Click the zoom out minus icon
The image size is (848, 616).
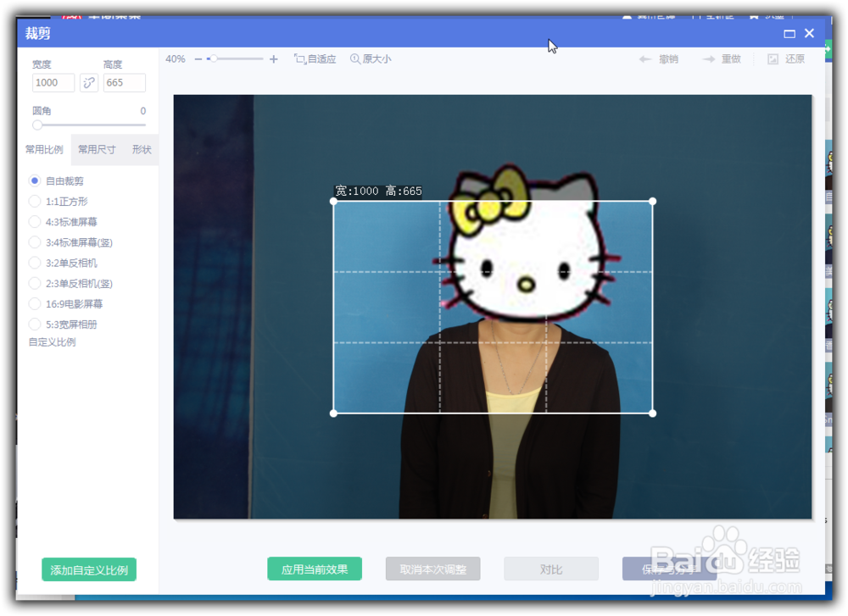(x=198, y=59)
